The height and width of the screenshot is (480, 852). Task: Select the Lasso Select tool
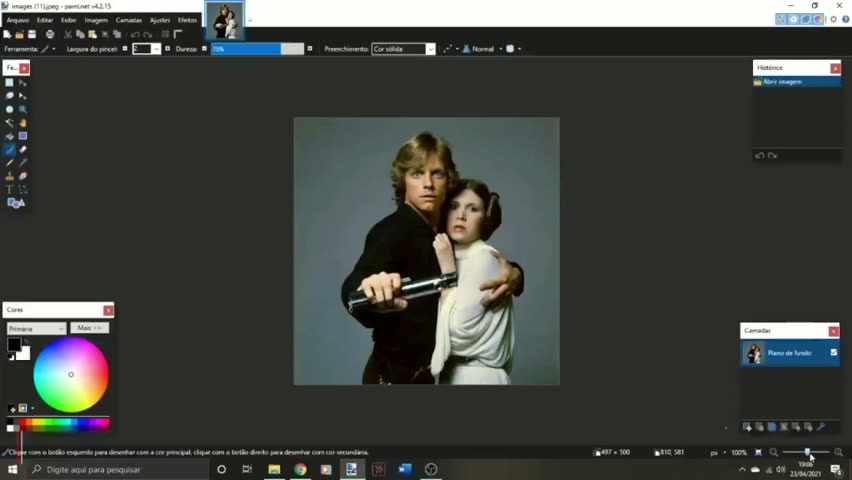coord(9,96)
